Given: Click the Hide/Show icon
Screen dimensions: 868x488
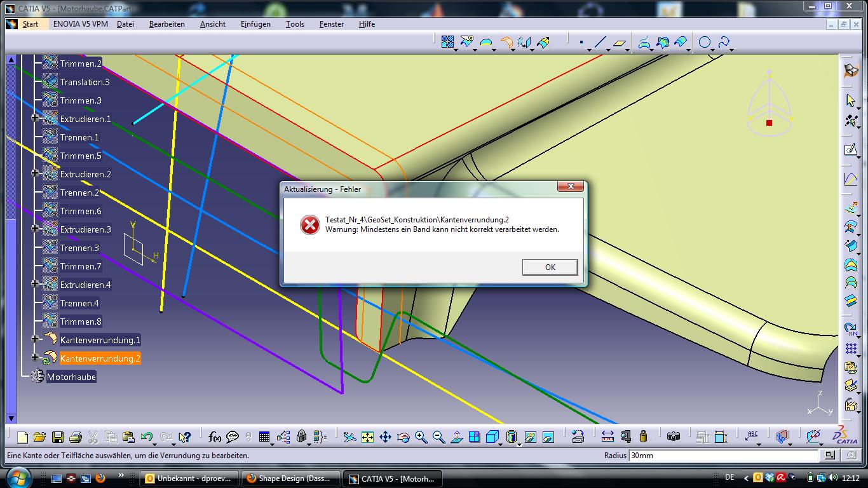Looking at the screenshot, I should click(530, 437).
